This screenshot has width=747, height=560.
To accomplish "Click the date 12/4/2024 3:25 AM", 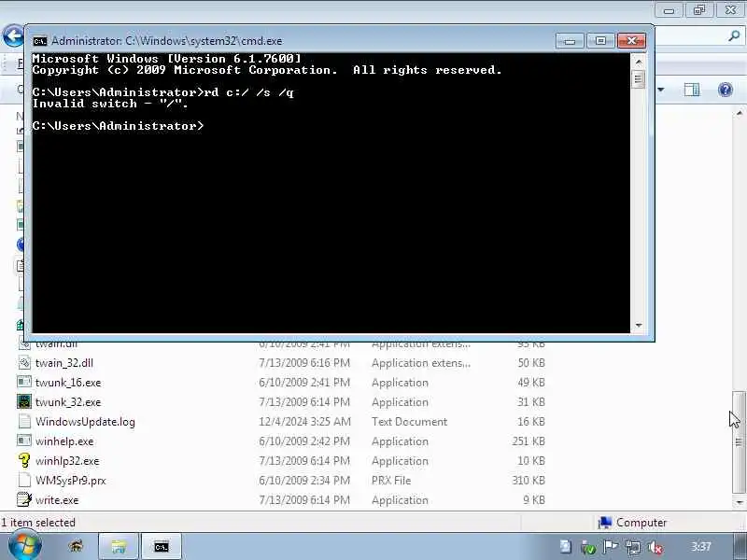I will point(305,422).
